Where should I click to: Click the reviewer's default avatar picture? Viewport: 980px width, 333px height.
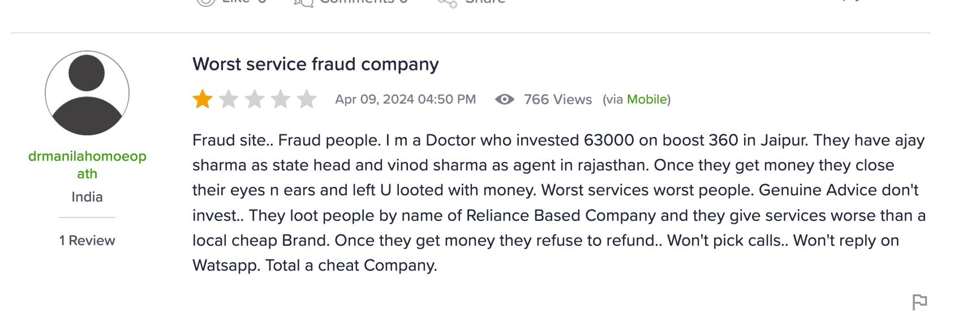click(87, 93)
